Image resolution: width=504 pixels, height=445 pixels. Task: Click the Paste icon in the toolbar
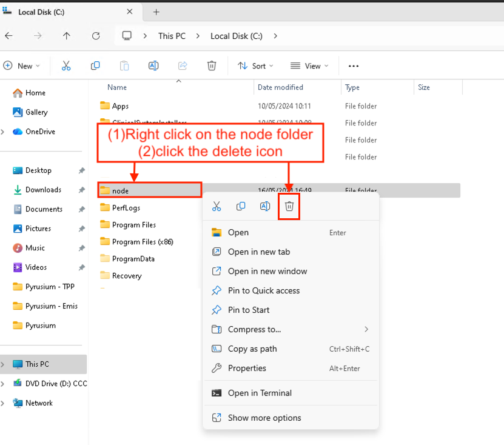pos(124,66)
